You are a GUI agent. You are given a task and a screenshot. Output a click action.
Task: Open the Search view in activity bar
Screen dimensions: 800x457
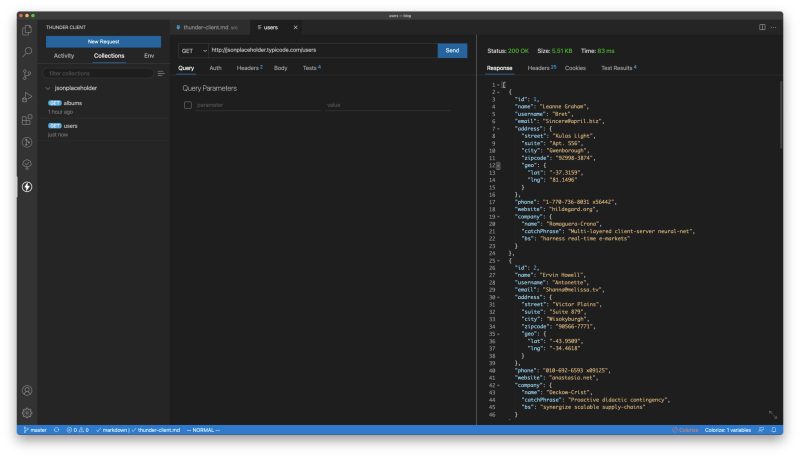[x=27, y=52]
